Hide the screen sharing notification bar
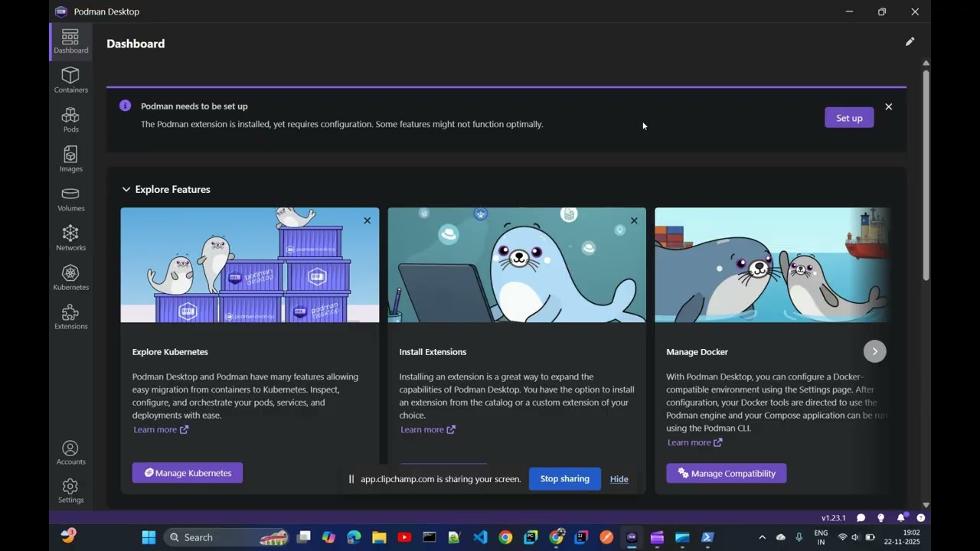Image resolution: width=980 pixels, height=551 pixels. click(619, 479)
